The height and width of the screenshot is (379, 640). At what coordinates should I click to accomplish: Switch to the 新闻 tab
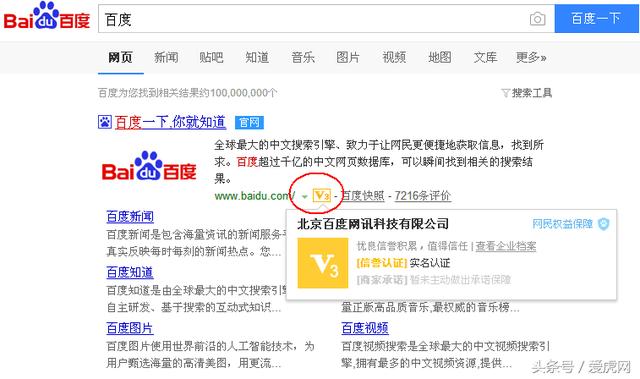166,58
